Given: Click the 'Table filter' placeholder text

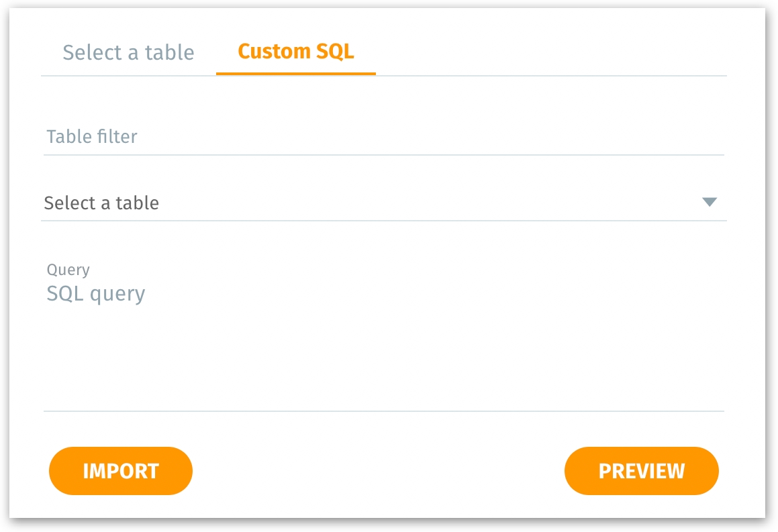Looking at the screenshot, I should coord(92,137).
